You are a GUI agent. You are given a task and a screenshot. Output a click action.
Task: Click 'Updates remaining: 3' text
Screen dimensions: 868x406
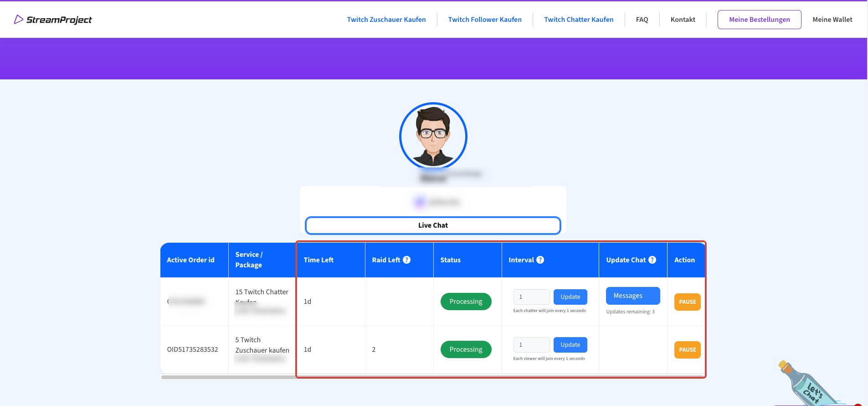pyautogui.click(x=630, y=312)
